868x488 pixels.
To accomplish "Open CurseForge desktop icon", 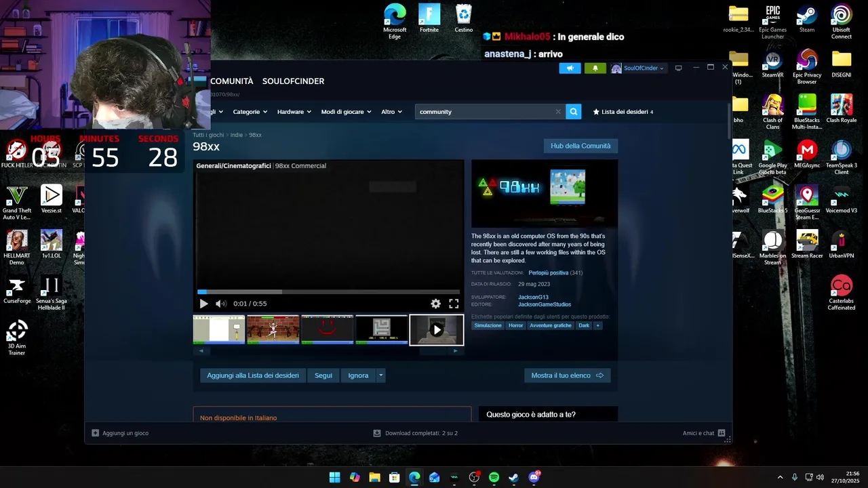I will tap(17, 289).
